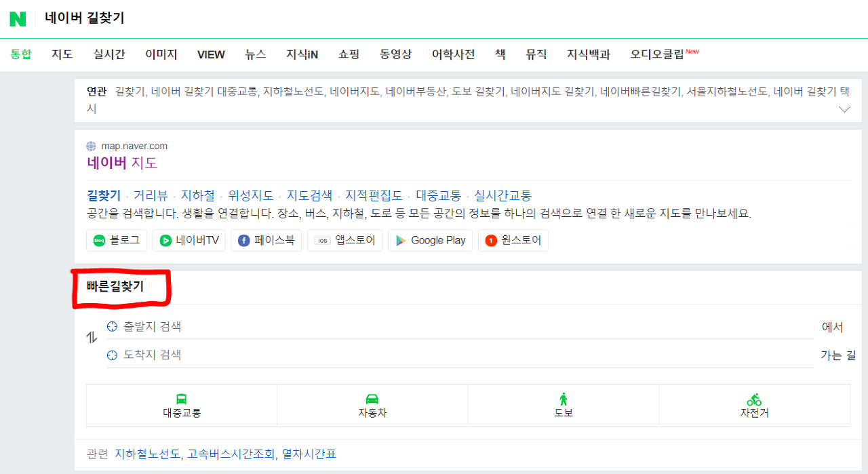Screen dimensions: 868x474
Task: Click related search 도보 길찾기
Action: tap(479, 92)
